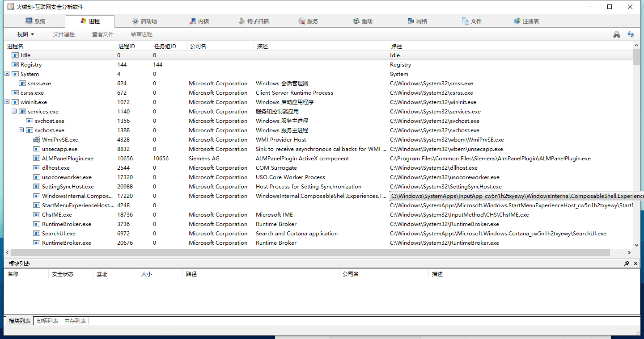
Task: Collapse the services.exe tree node
Action: tap(14, 112)
